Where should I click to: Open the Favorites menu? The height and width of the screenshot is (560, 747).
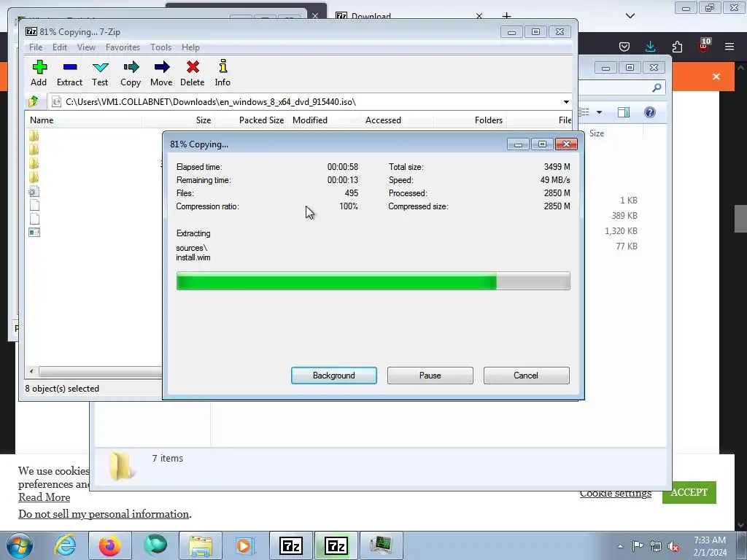click(123, 47)
